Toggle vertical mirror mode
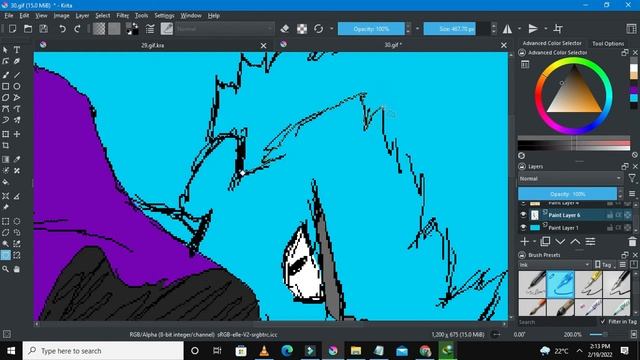 click(x=533, y=29)
